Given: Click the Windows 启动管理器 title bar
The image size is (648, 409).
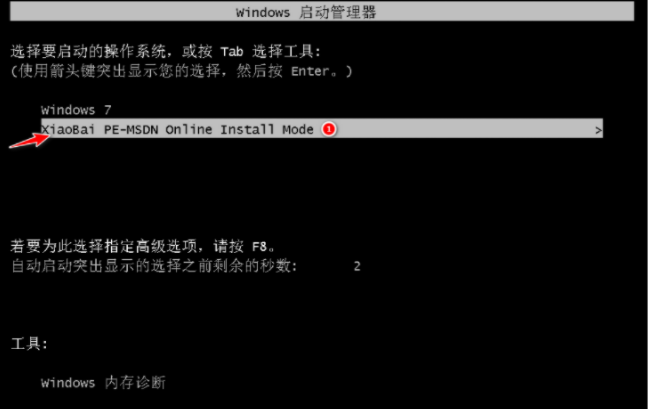Looking at the screenshot, I should 322,12.
